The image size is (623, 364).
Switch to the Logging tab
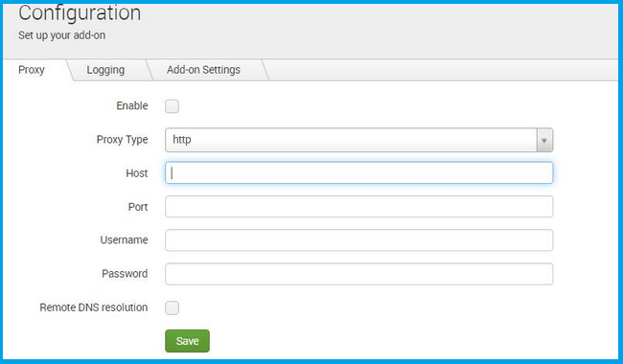click(105, 70)
